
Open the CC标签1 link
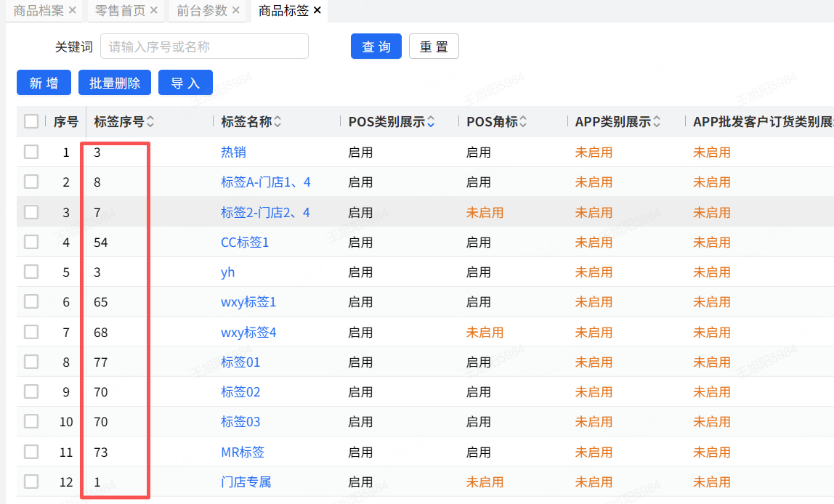pos(245,243)
